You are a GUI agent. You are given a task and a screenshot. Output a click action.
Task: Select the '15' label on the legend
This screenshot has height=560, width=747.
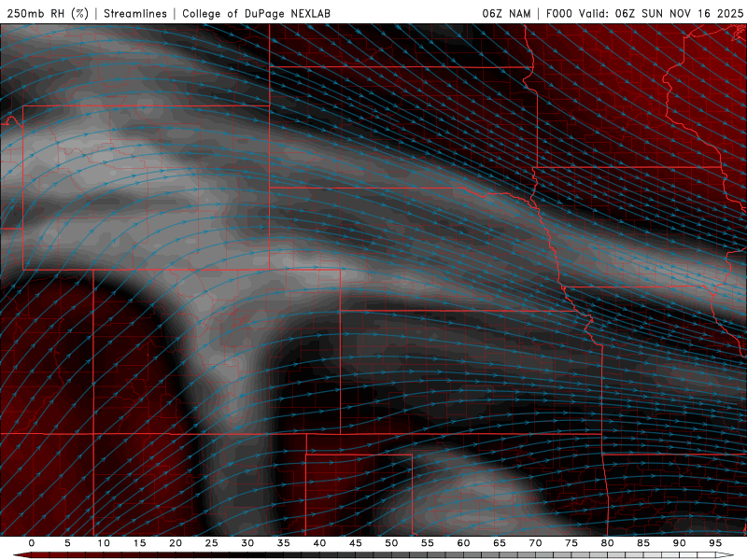coord(139,543)
